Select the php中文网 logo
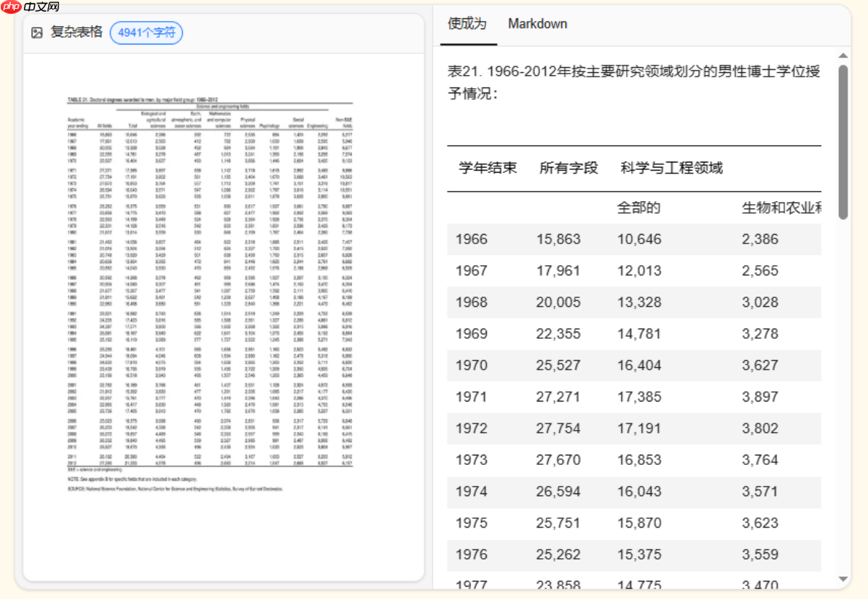The height and width of the screenshot is (599, 868). (x=29, y=7)
